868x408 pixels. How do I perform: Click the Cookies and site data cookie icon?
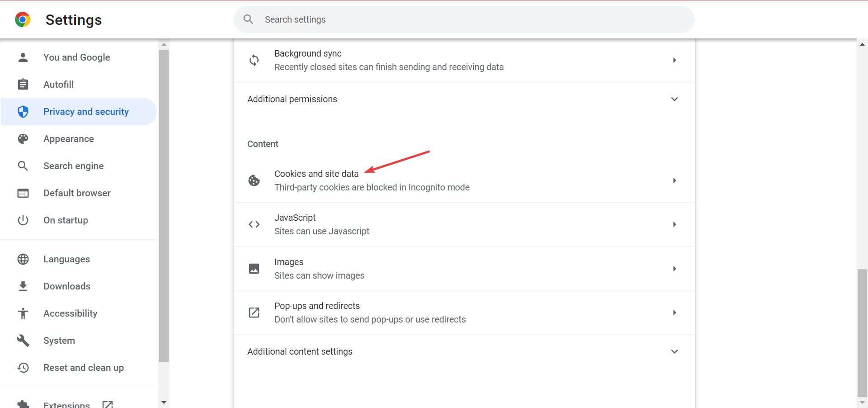click(254, 180)
